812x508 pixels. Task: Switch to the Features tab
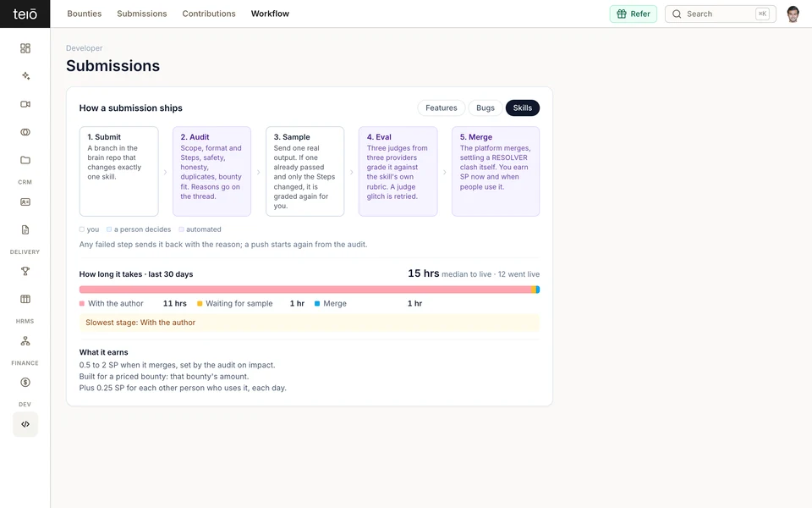[x=442, y=108]
